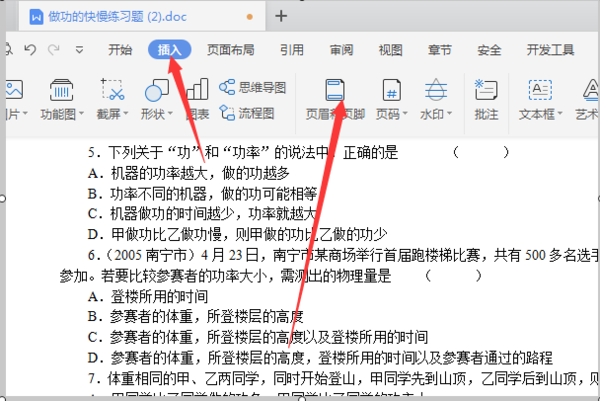Open the 开发工具 tab
Viewport: 600px width, 401px height.
click(x=550, y=50)
